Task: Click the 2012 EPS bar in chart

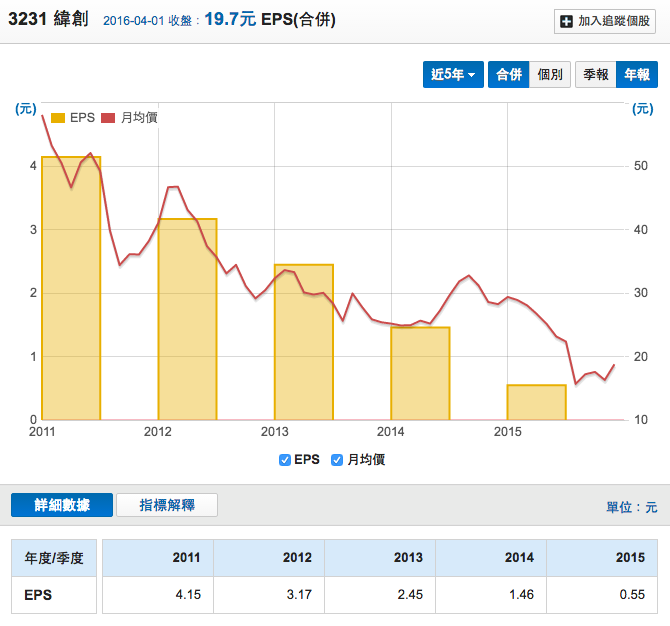Action: pyautogui.click(x=187, y=320)
